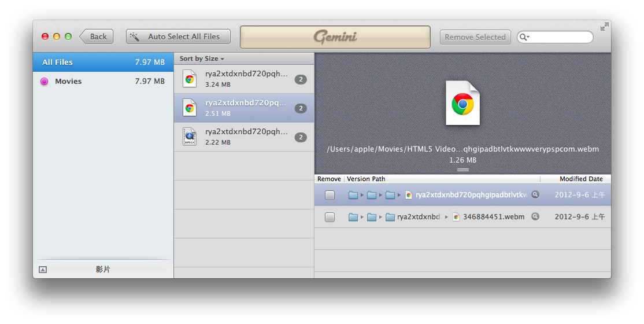Viewport: 644px width, 324px height.
Task: Reveal 346884451.webm with magnifier icon
Action: point(535,216)
